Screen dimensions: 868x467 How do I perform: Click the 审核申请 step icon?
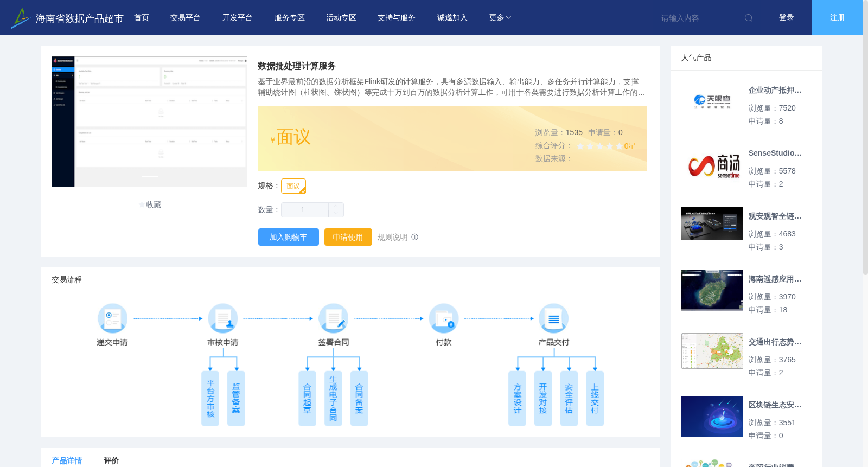(x=223, y=318)
